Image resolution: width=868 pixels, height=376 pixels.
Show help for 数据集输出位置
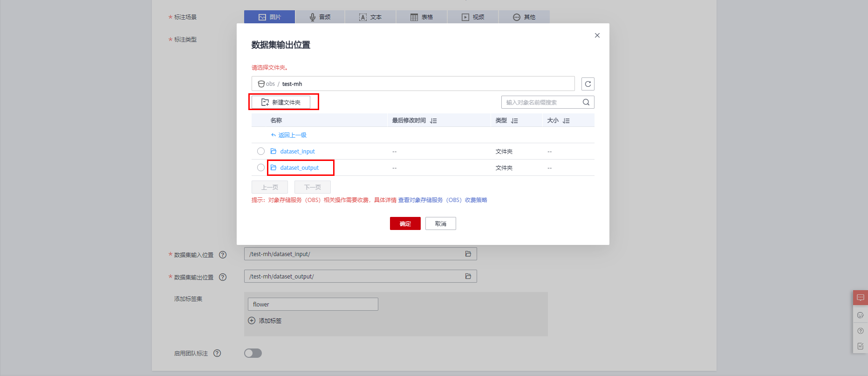223,277
